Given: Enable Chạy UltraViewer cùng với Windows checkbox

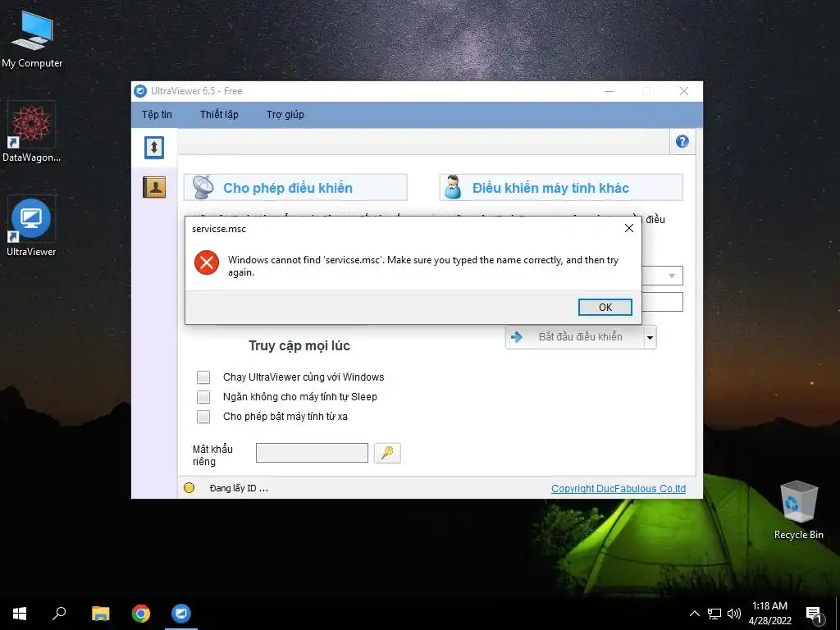Looking at the screenshot, I should coord(203,377).
